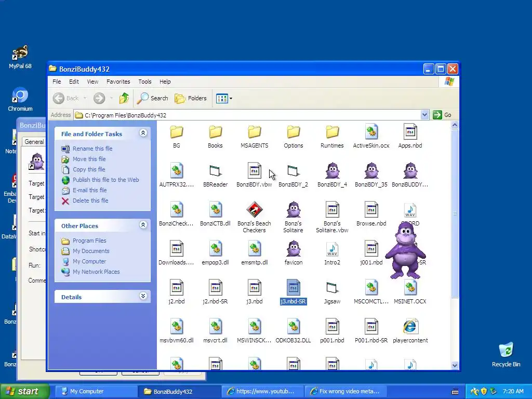
Task: Click Publish this file to the Web
Action: [106, 180]
